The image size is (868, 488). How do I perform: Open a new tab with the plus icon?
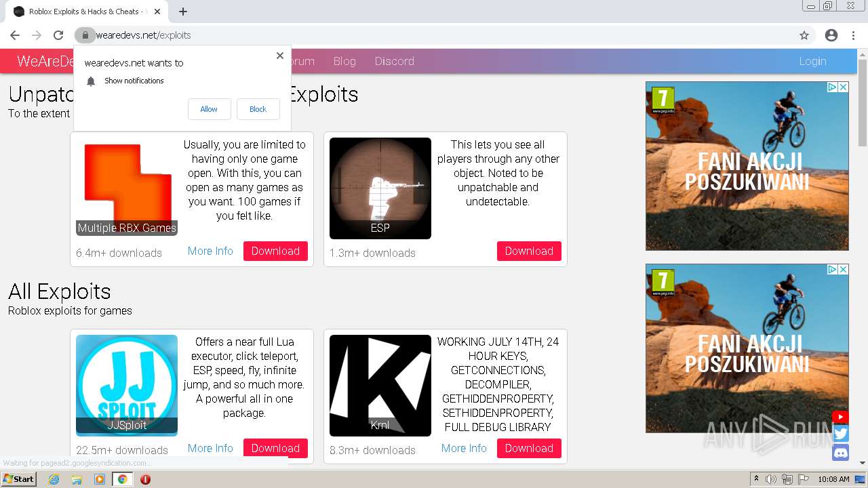pos(183,12)
